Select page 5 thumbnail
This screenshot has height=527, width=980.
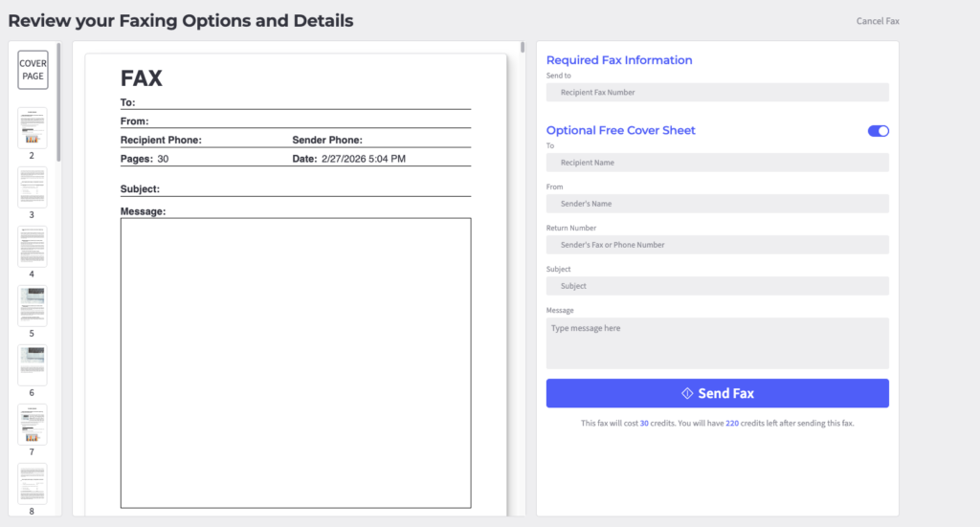[x=33, y=306]
